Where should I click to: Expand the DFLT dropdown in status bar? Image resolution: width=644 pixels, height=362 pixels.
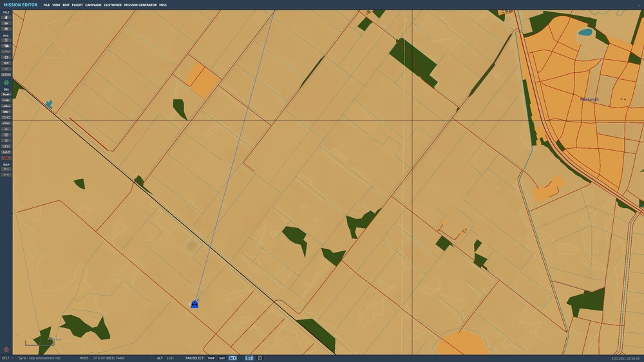coord(6,358)
